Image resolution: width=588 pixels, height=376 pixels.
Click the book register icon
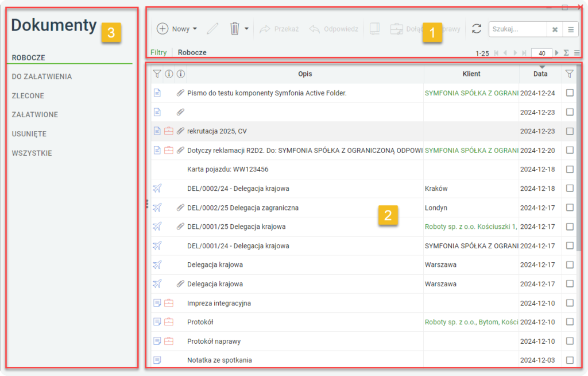374,29
